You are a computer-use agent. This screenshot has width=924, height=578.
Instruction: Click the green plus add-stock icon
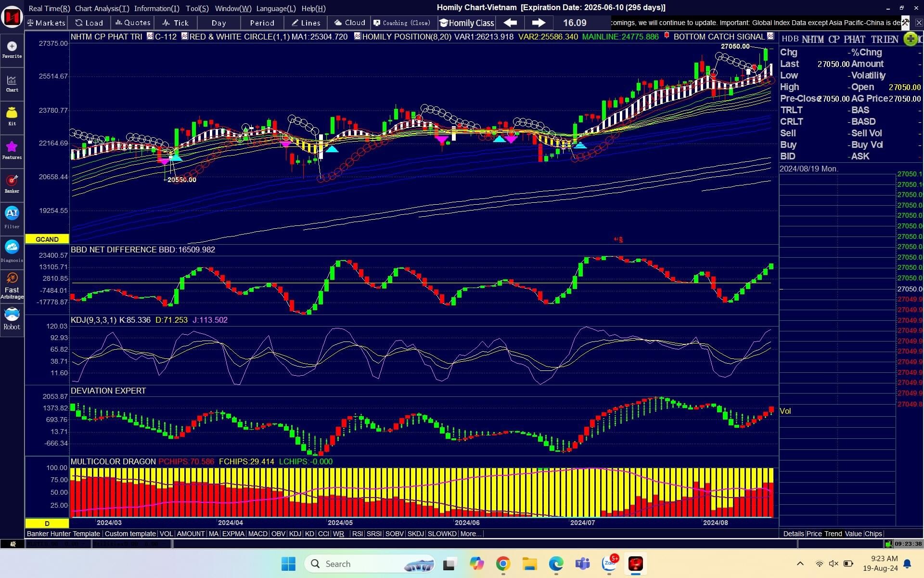coord(910,39)
